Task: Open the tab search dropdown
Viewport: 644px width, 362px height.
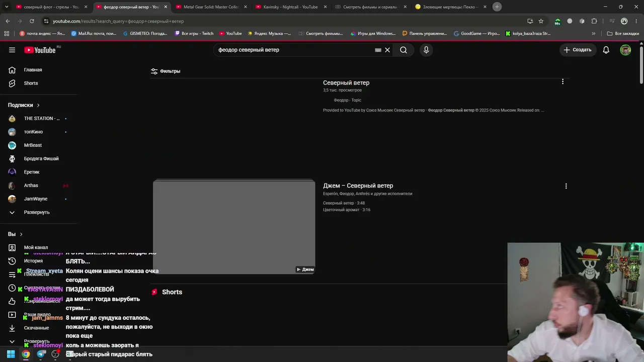Action: (7, 7)
